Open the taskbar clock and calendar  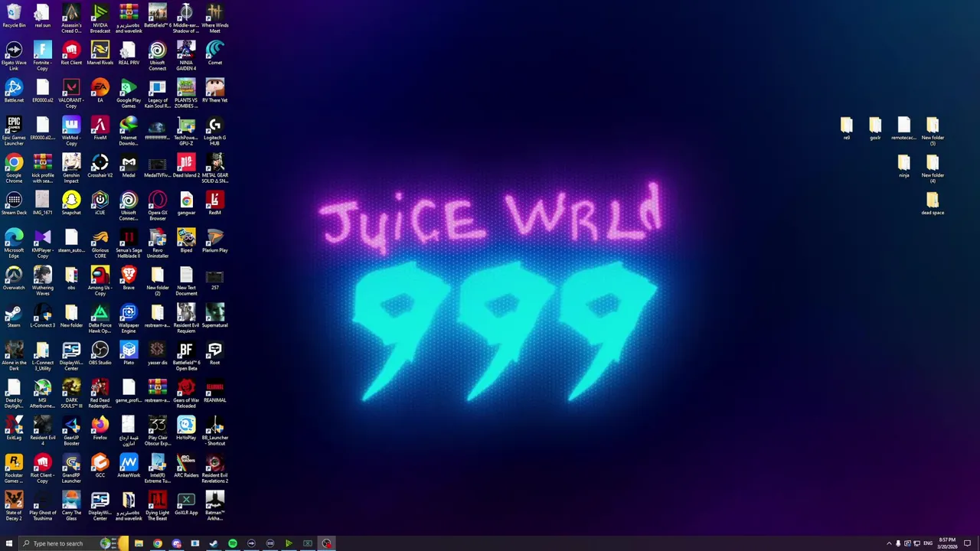(x=947, y=543)
